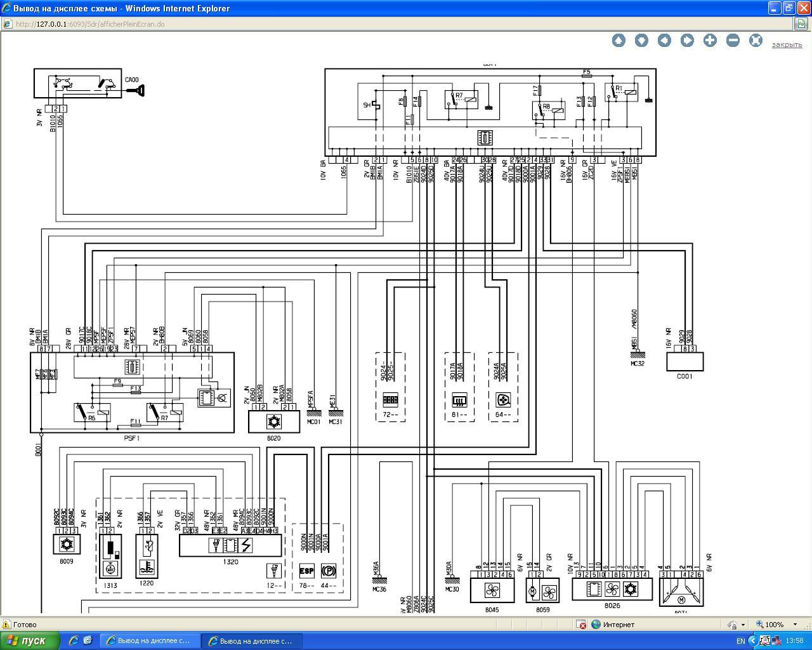Screen dimensions: 812x650
Task: Open the пуск Start menu
Action: pos(30,640)
